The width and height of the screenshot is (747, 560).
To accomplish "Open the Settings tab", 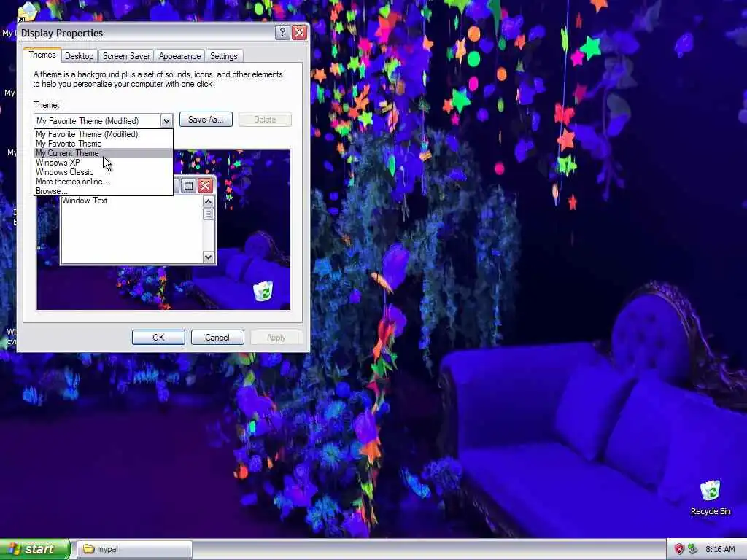I will [223, 56].
